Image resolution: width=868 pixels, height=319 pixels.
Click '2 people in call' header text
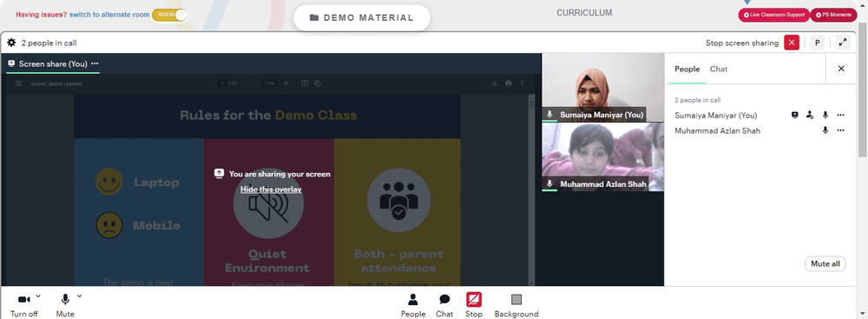click(49, 43)
